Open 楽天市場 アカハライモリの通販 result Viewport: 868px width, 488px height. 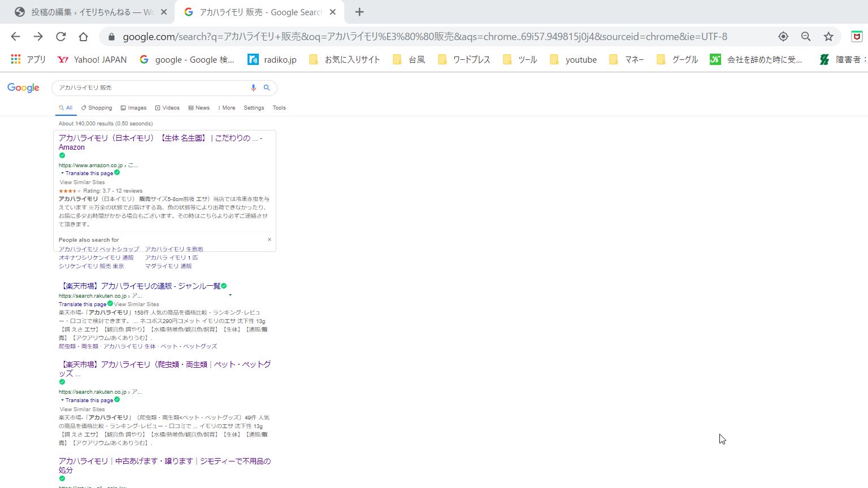140,286
